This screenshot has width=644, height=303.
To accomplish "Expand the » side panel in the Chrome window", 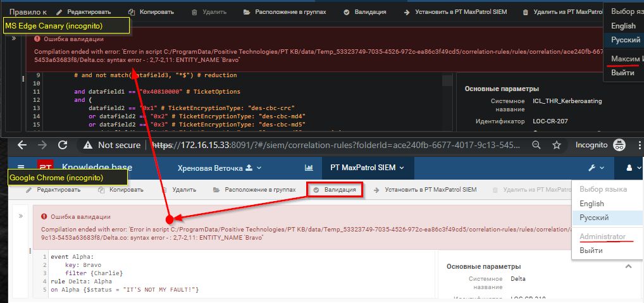I will [20, 216].
